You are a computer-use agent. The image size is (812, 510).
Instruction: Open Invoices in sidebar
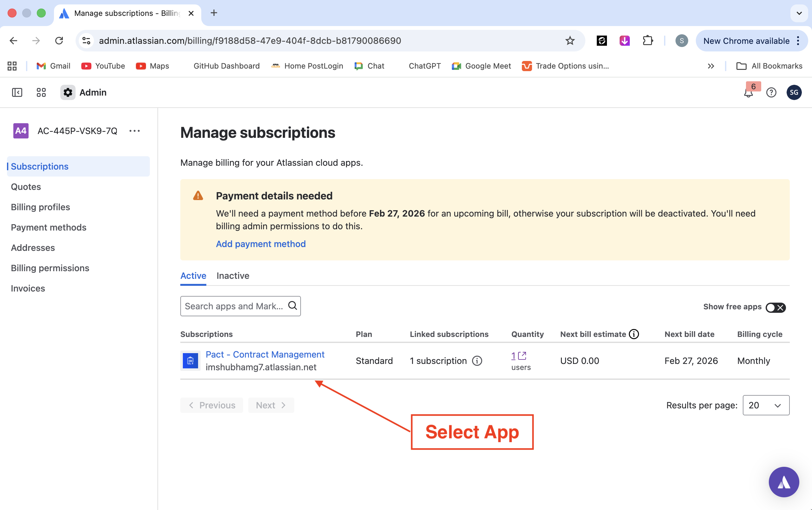28,288
